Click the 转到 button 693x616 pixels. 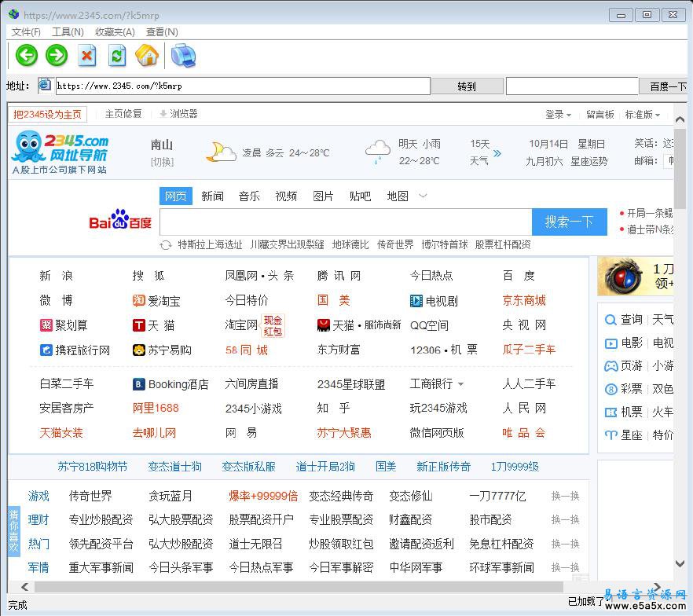(467, 86)
